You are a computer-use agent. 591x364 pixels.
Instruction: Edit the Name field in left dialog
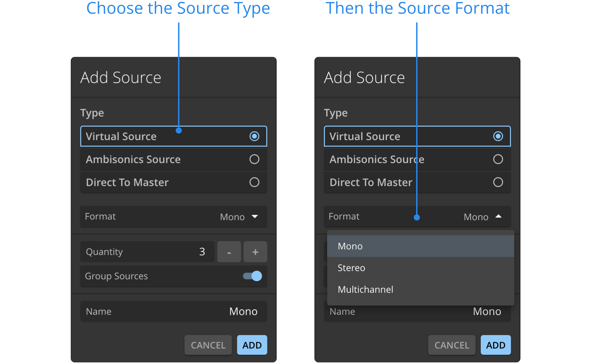(174, 311)
